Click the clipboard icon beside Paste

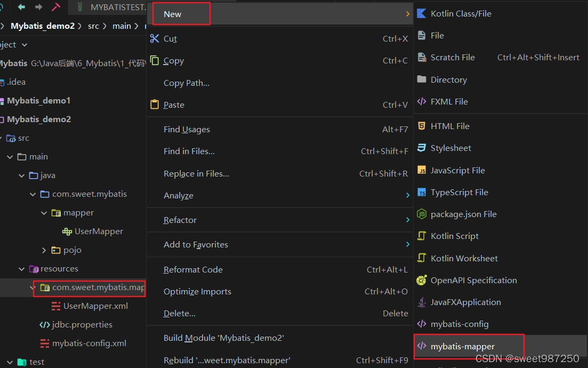155,105
